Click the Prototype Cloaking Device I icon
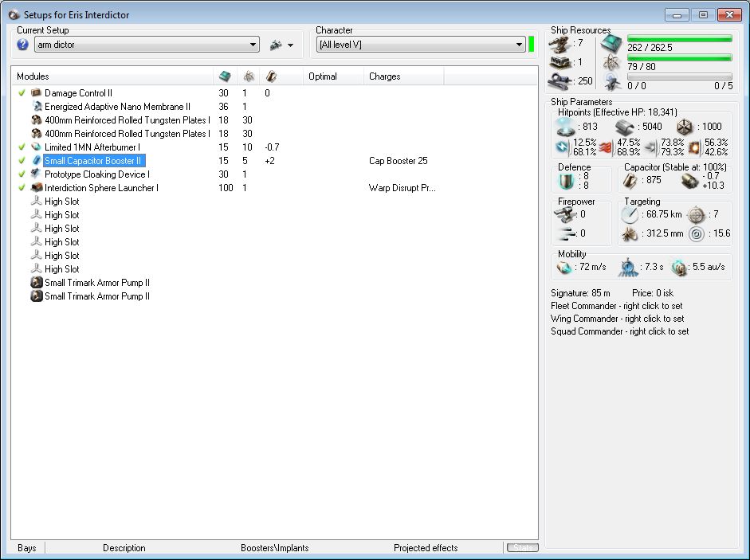The image size is (750, 560). [37, 174]
